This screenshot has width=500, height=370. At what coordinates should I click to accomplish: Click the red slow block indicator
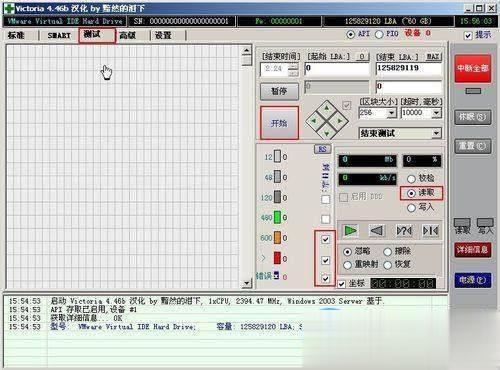pyautogui.click(x=277, y=258)
